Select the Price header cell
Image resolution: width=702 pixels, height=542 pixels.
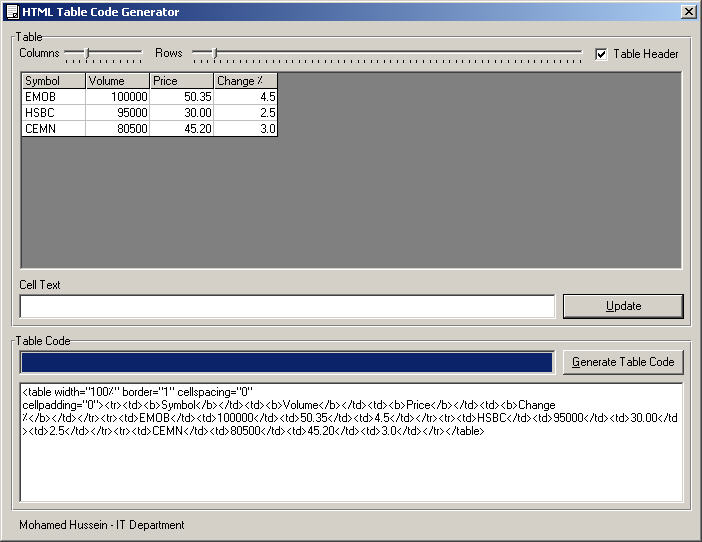181,81
